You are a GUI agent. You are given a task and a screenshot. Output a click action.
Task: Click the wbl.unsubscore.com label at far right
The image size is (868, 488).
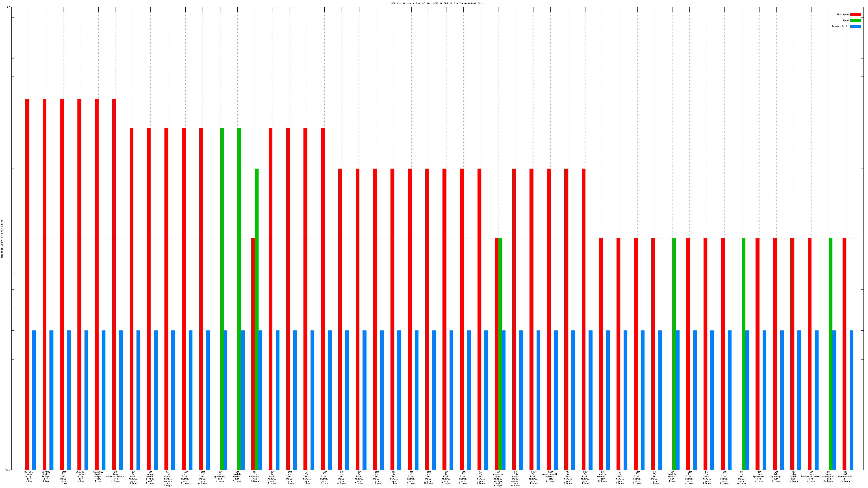pos(846,476)
